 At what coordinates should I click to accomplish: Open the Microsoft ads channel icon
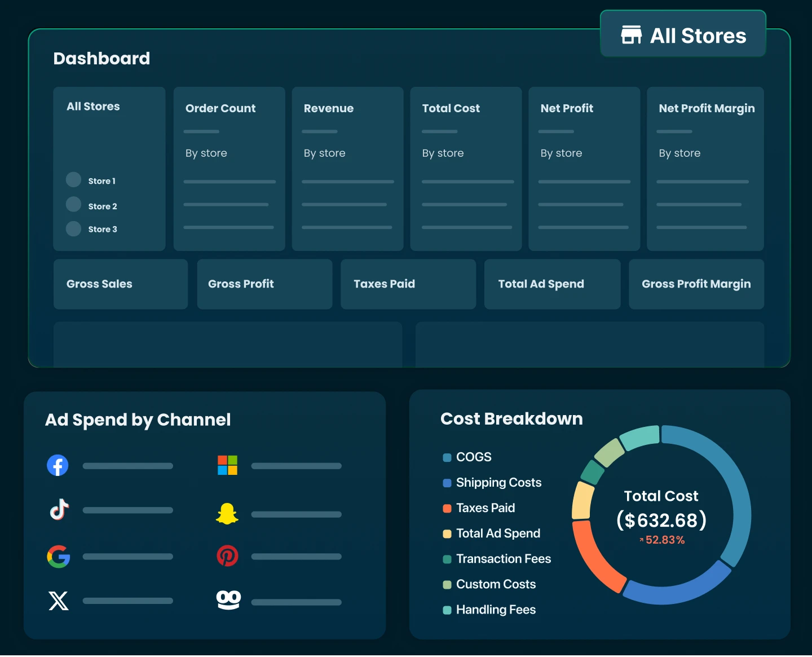point(227,465)
